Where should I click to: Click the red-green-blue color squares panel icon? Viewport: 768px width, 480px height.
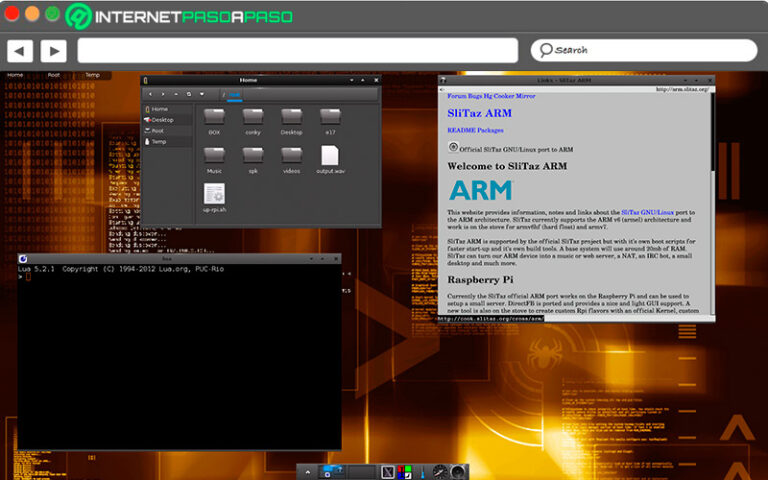[x=405, y=471]
